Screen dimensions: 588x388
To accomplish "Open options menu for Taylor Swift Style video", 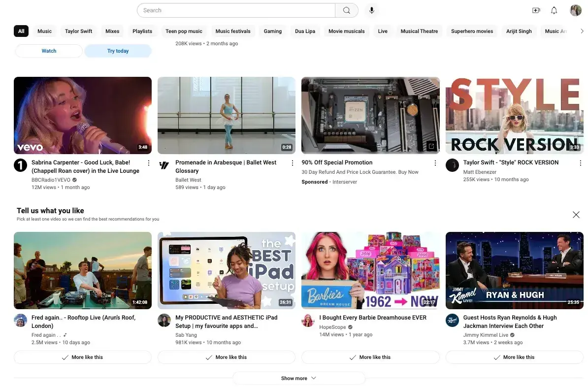I will (x=580, y=163).
